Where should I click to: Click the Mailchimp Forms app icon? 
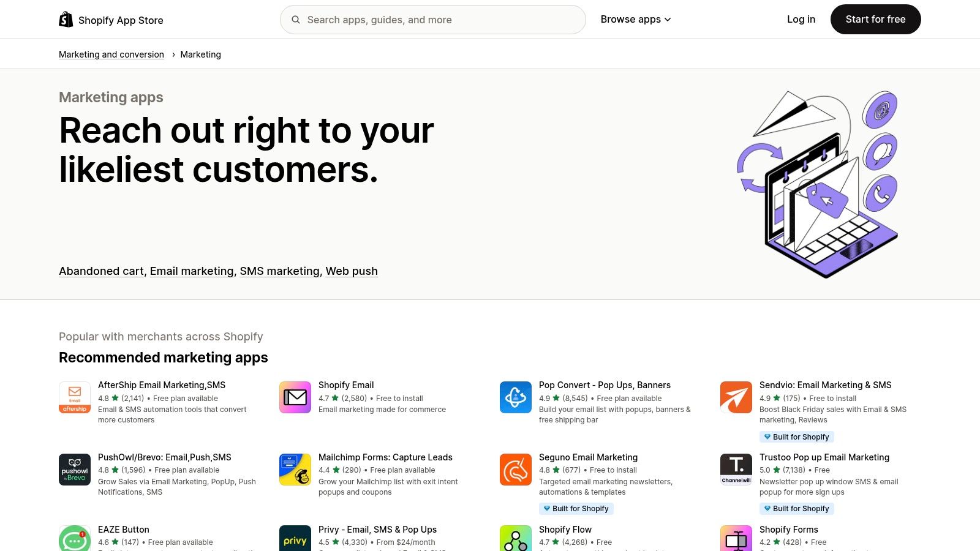coord(295,470)
